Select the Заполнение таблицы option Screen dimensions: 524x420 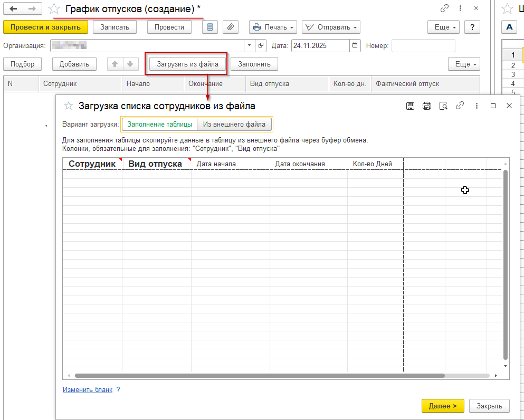[x=159, y=125]
